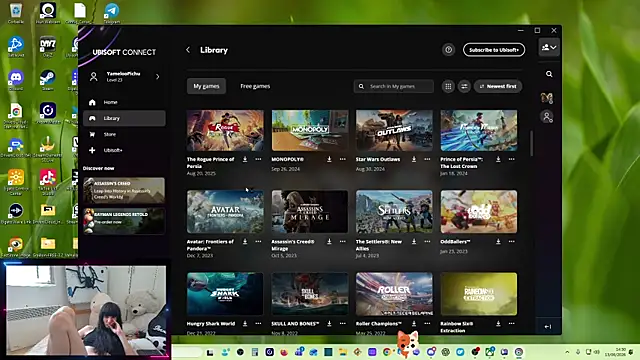Expand the user profile chevron in sidebar
This screenshot has width=640, height=360.
(158, 76)
